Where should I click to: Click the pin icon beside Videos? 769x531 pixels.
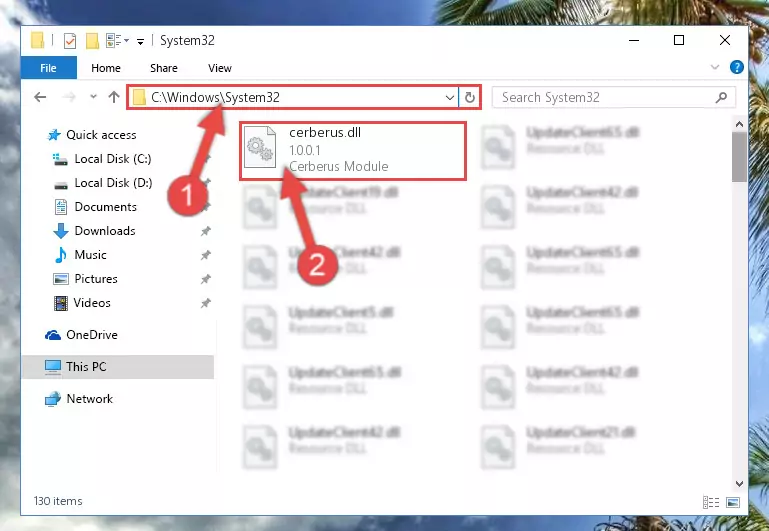pyautogui.click(x=205, y=303)
